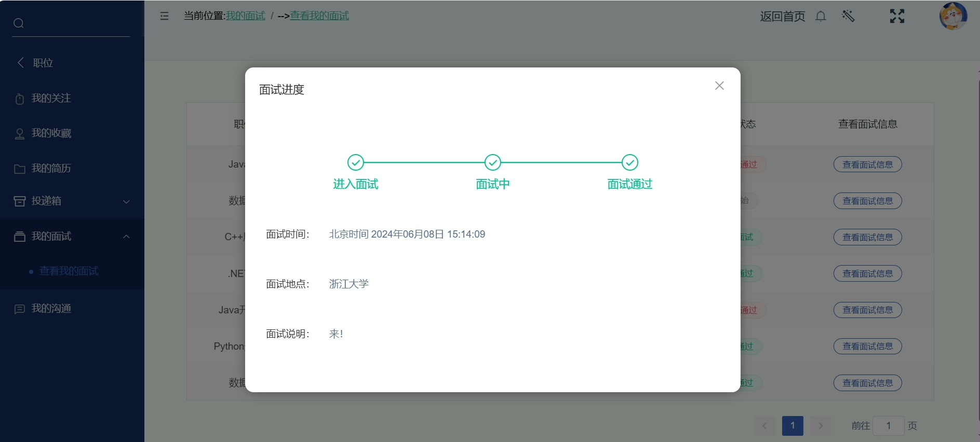Click the 投递箱 box icon
Image resolution: width=980 pixels, height=442 pixels.
[20, 201]
